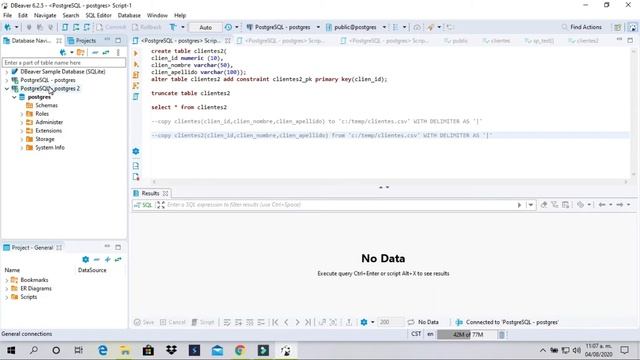Switch to the clientes2 editor tab
Screen dimensions: 640x360
584,40
